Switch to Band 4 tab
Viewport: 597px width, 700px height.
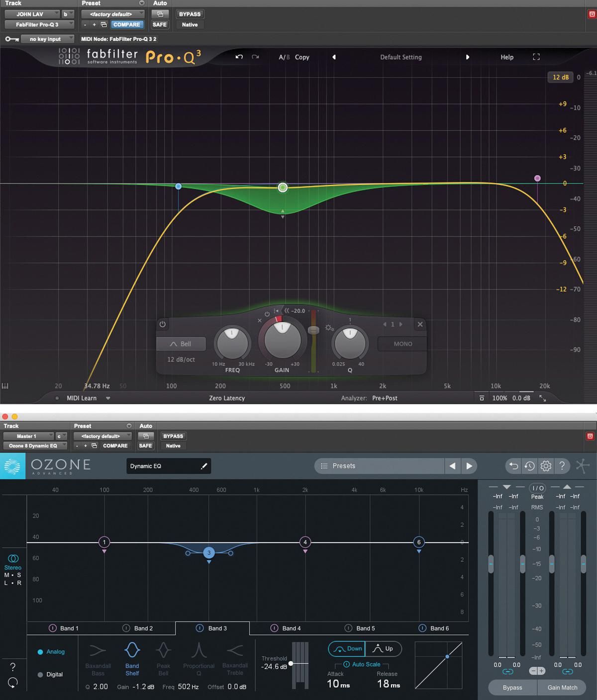[286, 628]
